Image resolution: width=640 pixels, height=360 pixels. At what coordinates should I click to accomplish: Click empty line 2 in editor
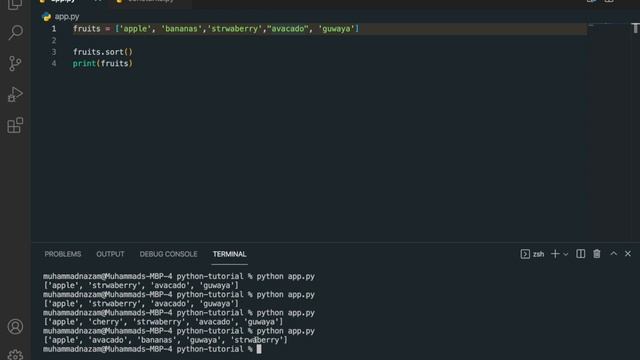tap(330, 40)
